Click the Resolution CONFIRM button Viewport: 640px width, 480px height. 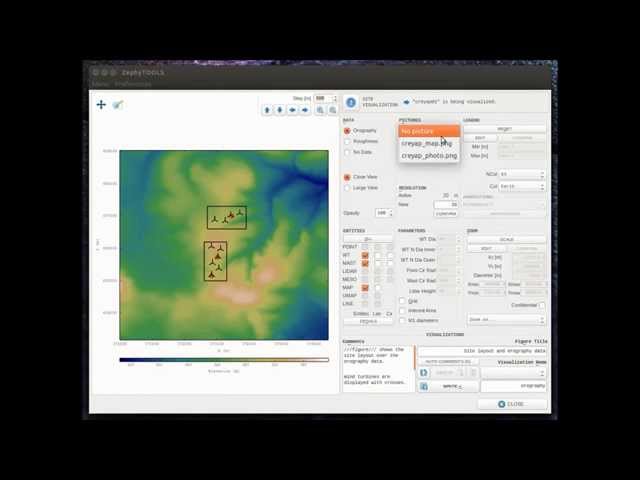click(x=446, y=214)
